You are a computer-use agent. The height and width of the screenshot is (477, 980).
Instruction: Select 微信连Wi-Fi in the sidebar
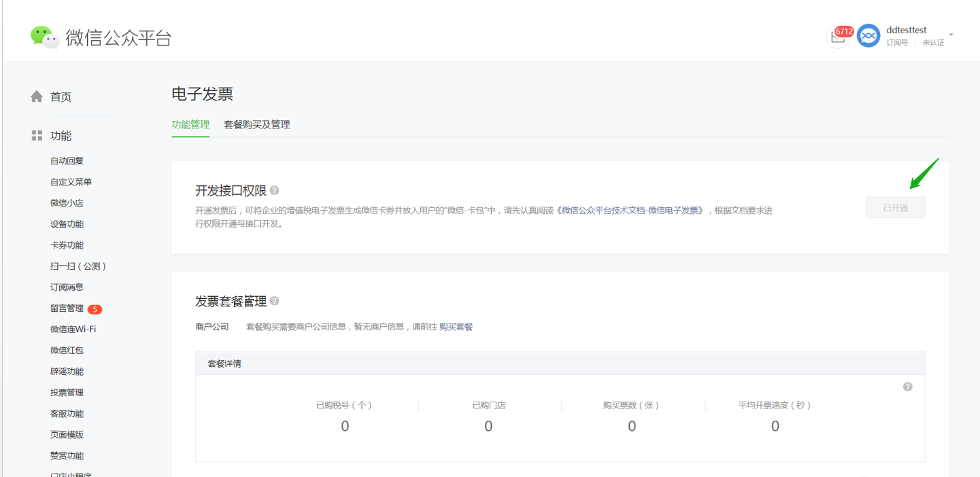point(73,330)
